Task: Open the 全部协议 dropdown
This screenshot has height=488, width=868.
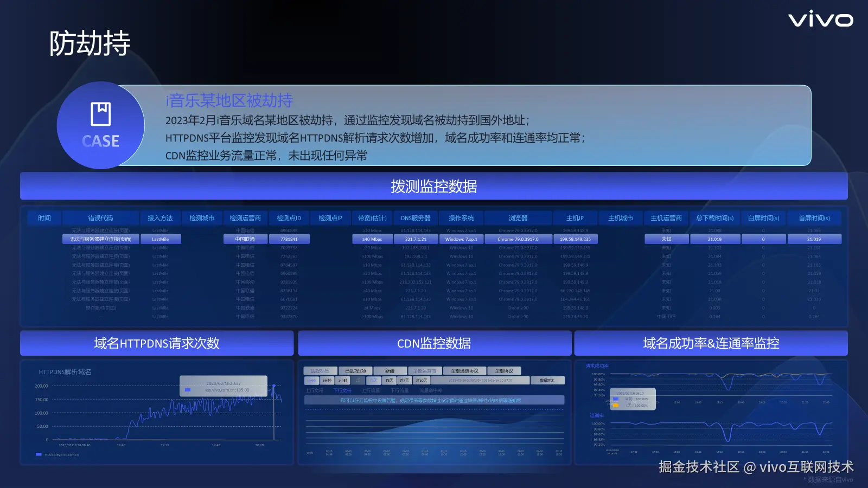Action: point(504,371)
